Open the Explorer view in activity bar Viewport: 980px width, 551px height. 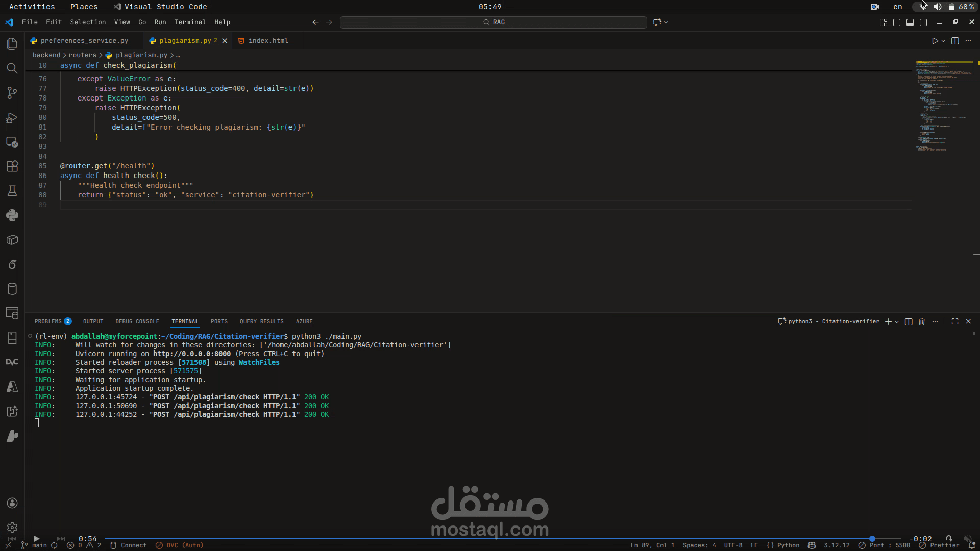(x=12, y=44)
